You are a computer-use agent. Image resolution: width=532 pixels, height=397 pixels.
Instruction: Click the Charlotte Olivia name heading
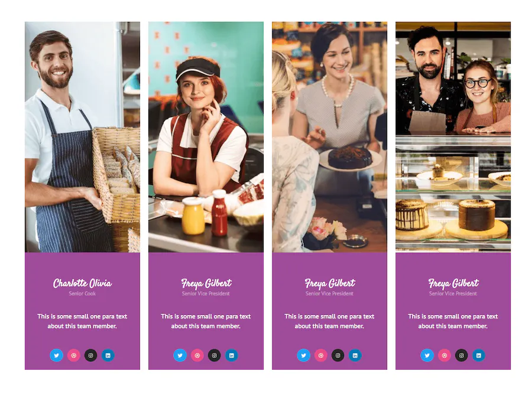(82, 283)
